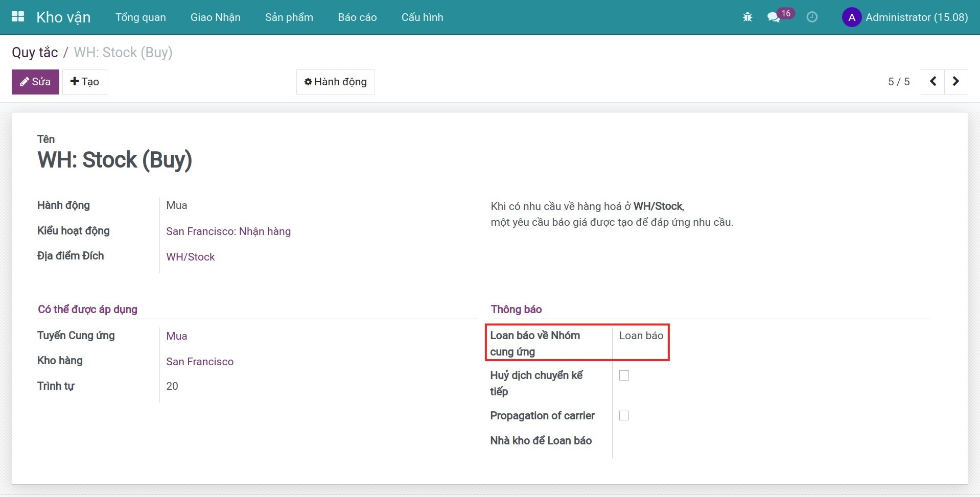Screen dimensions: 980x497
Task: Open the conversations icon with 16 badge
Action: click(x=774, y=17)
